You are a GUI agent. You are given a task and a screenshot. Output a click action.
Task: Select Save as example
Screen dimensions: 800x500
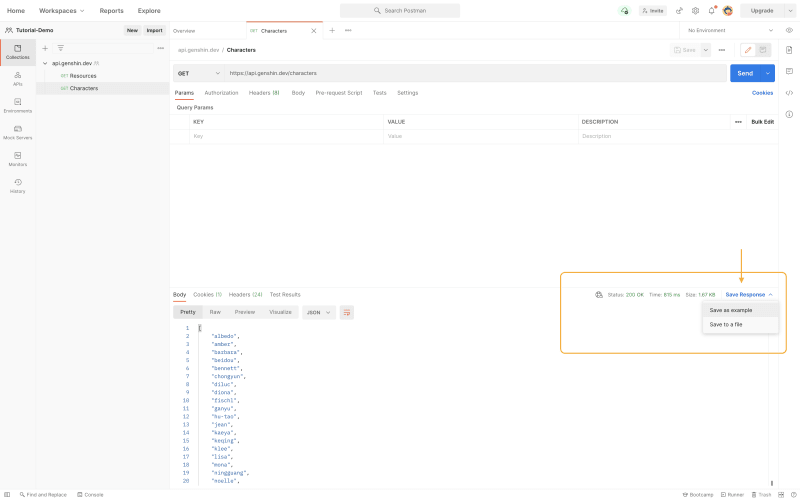[740, 310]
